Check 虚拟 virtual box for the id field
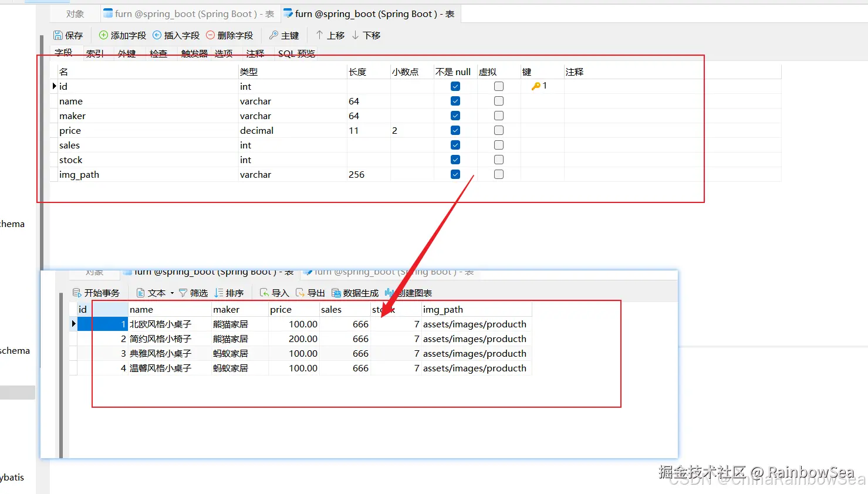Viewport: 868px width, 494px height. (499, 86)
